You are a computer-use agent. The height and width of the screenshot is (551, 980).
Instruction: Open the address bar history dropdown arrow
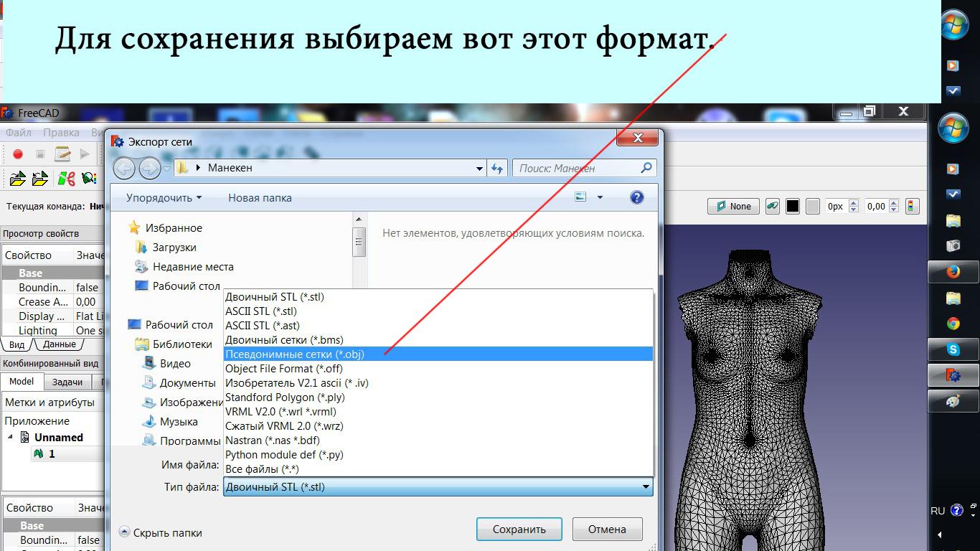point(479,169)
